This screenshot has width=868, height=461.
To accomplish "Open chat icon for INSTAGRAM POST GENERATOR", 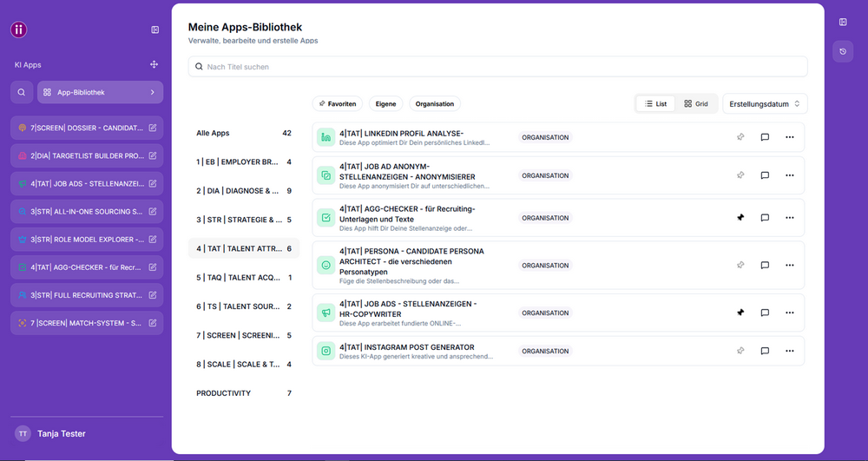I will tap(765, 351).
